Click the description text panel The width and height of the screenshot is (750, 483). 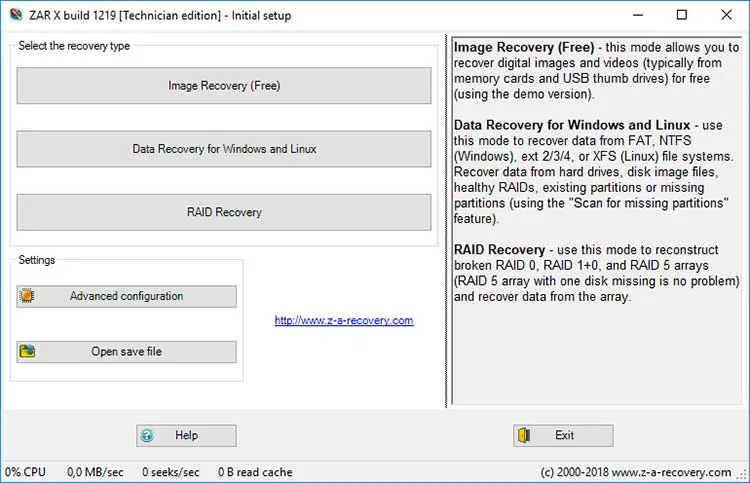point(596,221)
